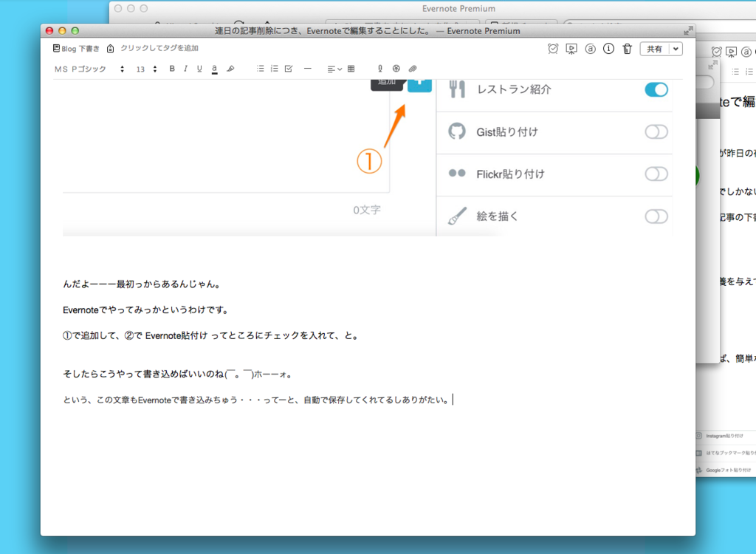This screenshot has width=756, height=554.
Task: Click the annotate circled-a icon
Action: tap(590, 49)
